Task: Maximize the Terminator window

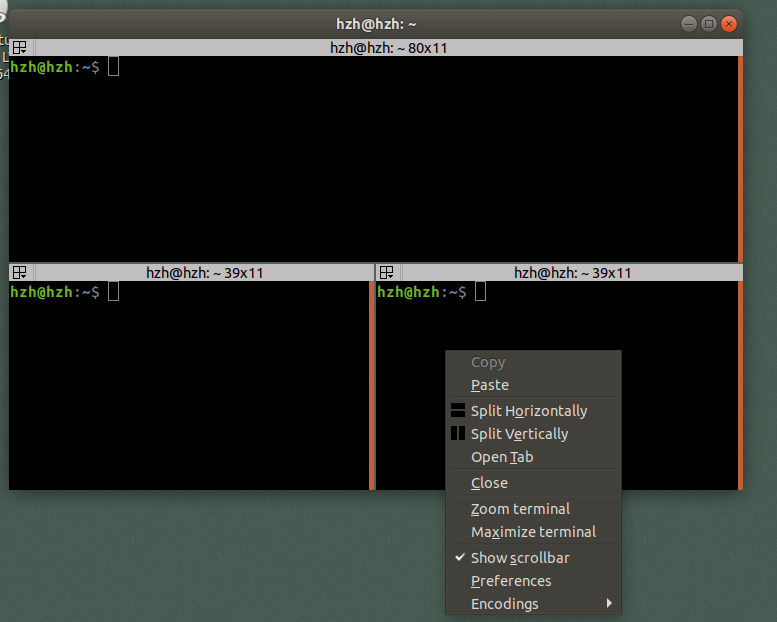Action: point(709,24)
